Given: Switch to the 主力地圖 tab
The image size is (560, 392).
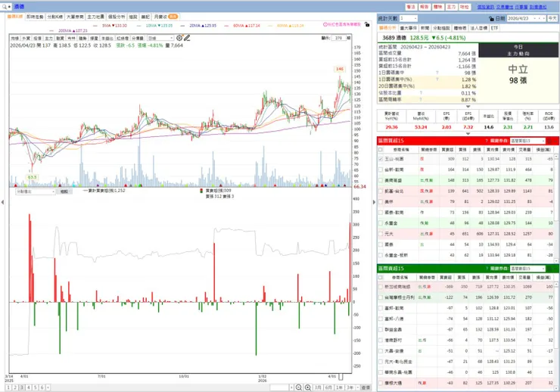Looking at the screenshot, I should [x=95, y=17].
